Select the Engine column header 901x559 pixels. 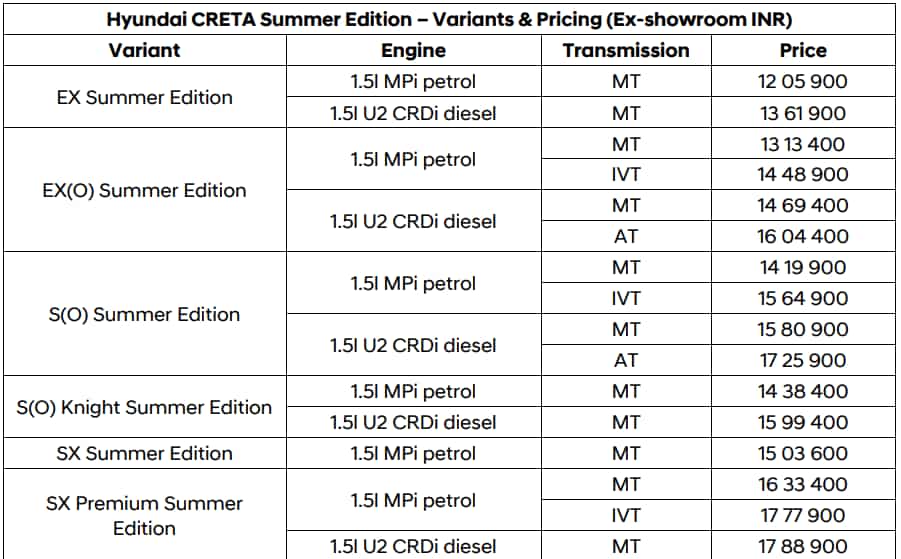tap(413, 50)
